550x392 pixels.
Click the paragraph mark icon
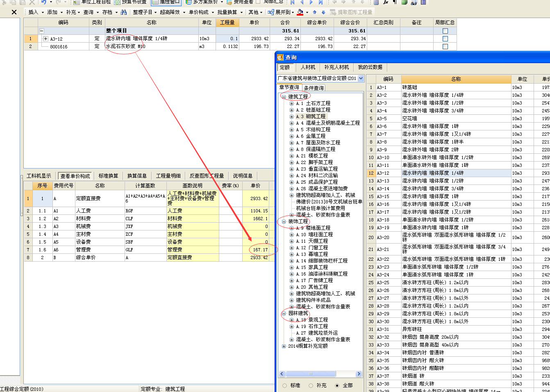pyautogui.click(x=395, y=2)
